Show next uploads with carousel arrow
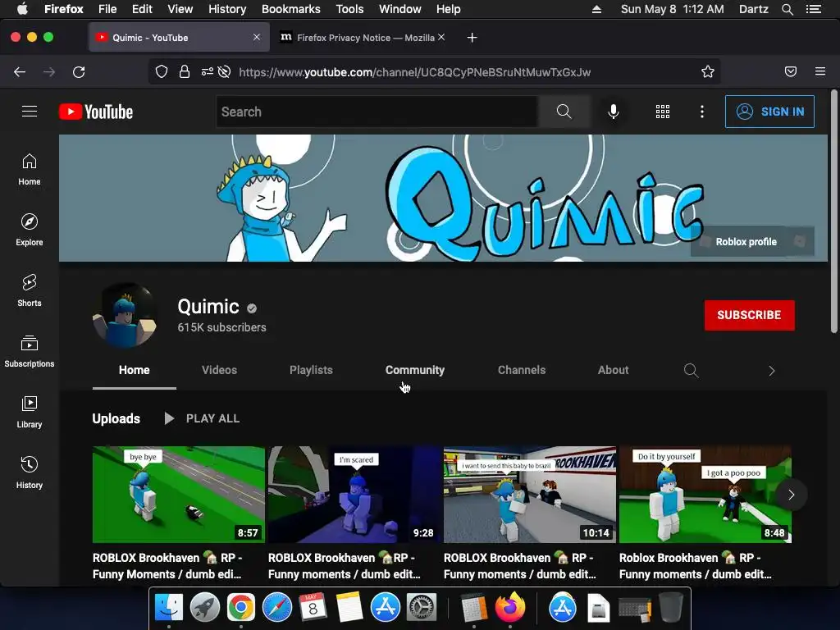840x630 pixels. 791,495
